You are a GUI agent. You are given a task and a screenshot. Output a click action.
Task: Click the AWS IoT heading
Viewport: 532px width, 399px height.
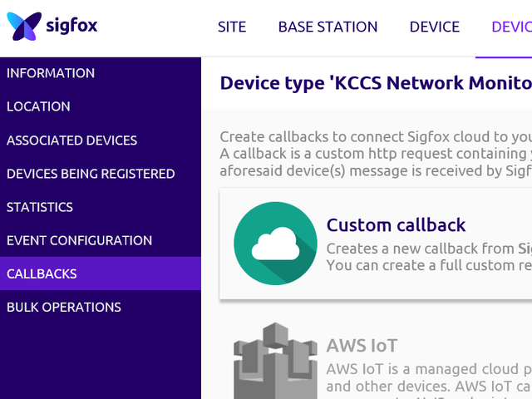coord(362,345)
